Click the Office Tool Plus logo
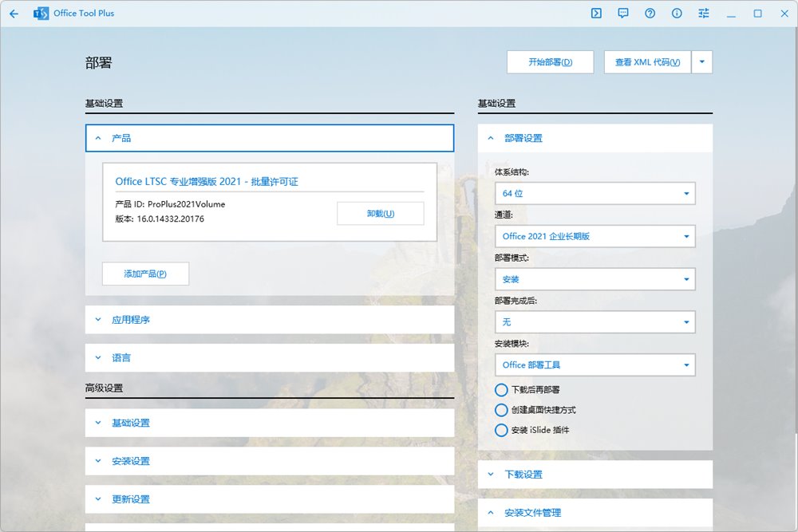 click(x=41, y=14)
